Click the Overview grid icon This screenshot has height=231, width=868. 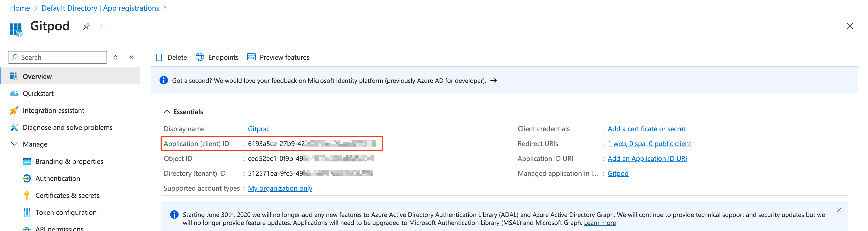[x=14, y=76]
